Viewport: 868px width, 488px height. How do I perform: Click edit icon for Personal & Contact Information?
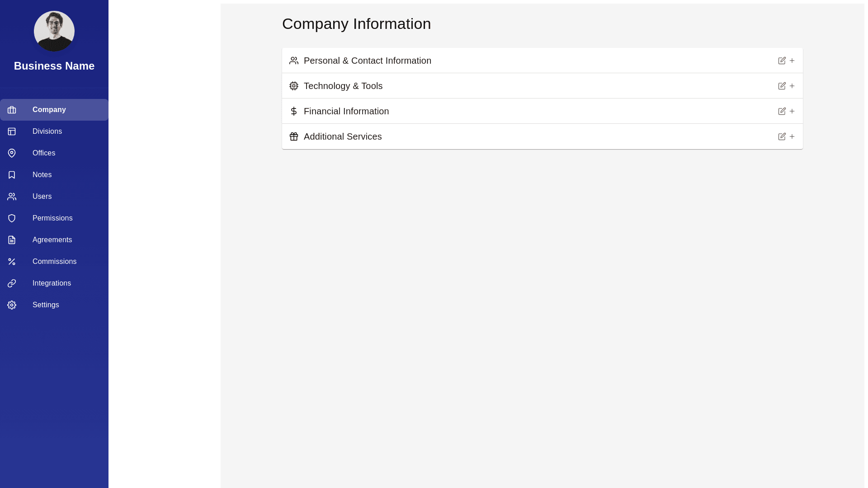pyautogui.click(x=782, y=61)
